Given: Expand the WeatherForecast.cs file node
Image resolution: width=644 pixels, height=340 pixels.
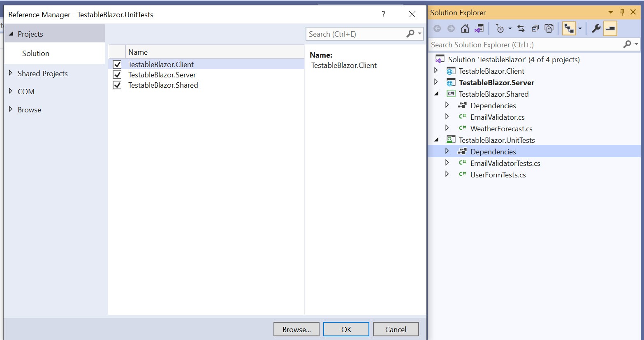Looking at the screenshot, I should [x=447, y=128].
